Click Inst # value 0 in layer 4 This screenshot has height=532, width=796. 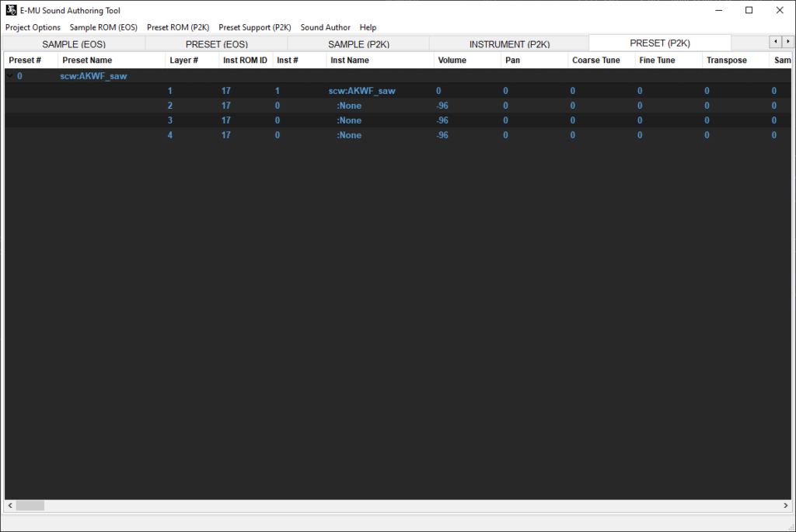(x=278, y=135)
